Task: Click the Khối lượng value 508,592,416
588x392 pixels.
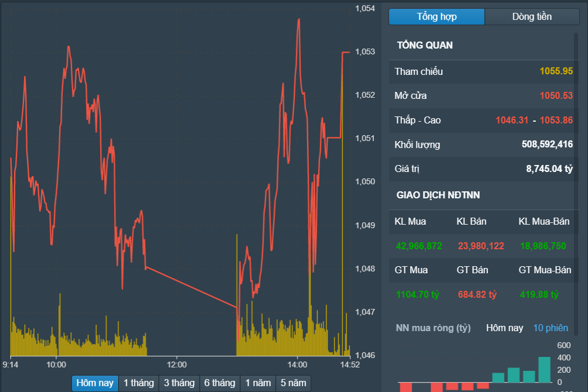Action: (x=547, y=145)
